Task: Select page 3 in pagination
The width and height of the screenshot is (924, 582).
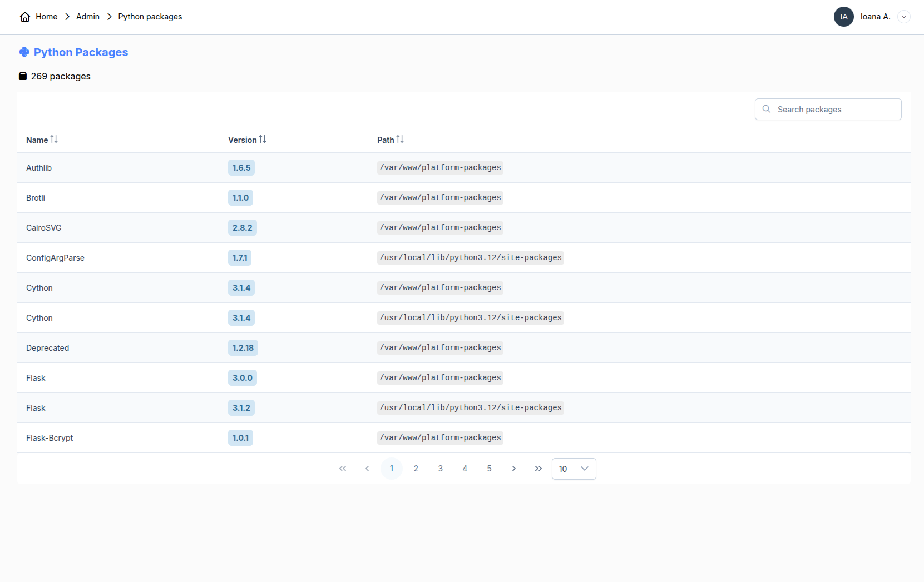Action: 441,469
